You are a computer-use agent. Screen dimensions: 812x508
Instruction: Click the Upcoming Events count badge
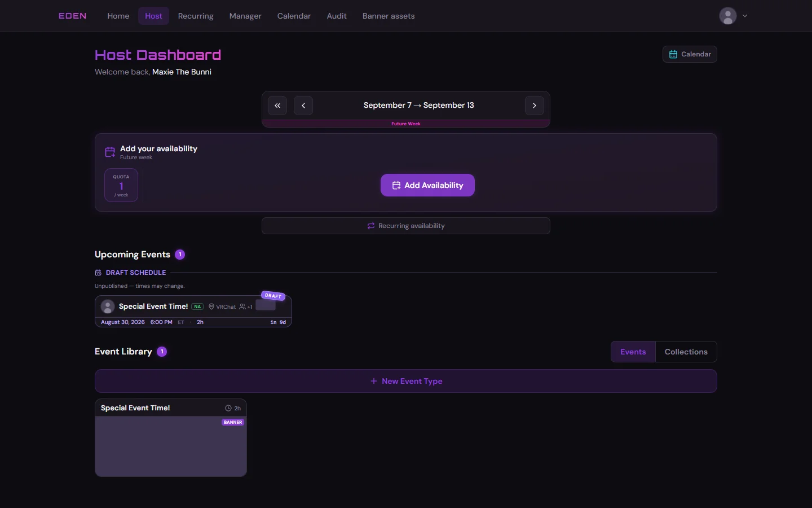point(180,255)
